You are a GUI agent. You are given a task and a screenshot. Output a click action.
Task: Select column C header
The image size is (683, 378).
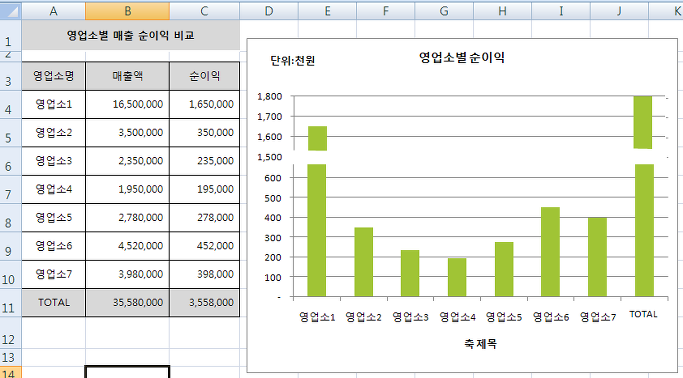pos(204,11)
